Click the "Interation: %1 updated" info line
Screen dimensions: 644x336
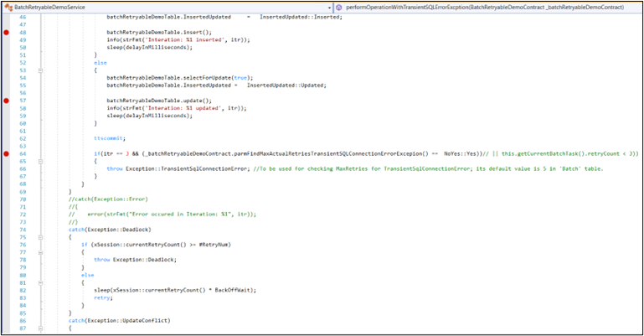pos(177,108)
